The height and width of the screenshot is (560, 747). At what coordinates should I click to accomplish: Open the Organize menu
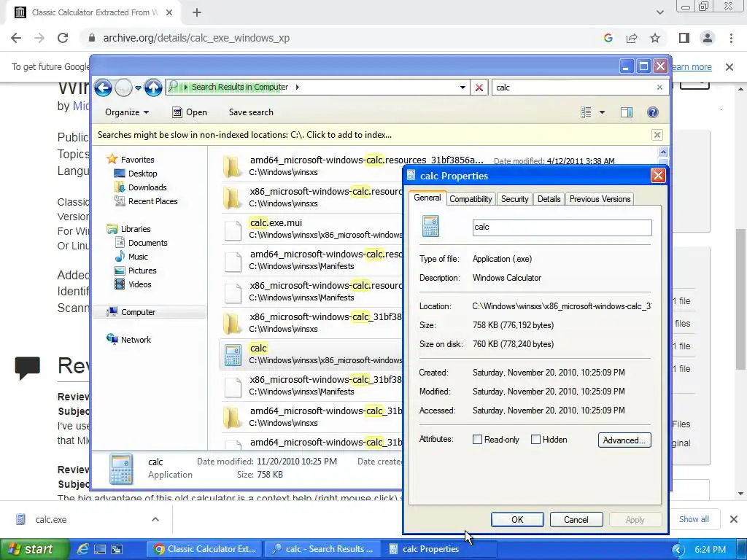point(127,112)
